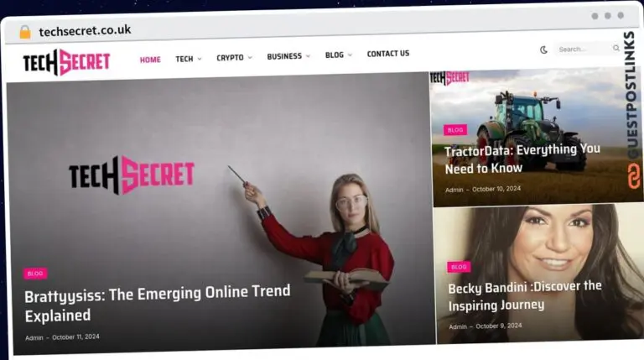
Task: Click Admin author on the Brattyysiss post
Action: [x=34, y=338]
